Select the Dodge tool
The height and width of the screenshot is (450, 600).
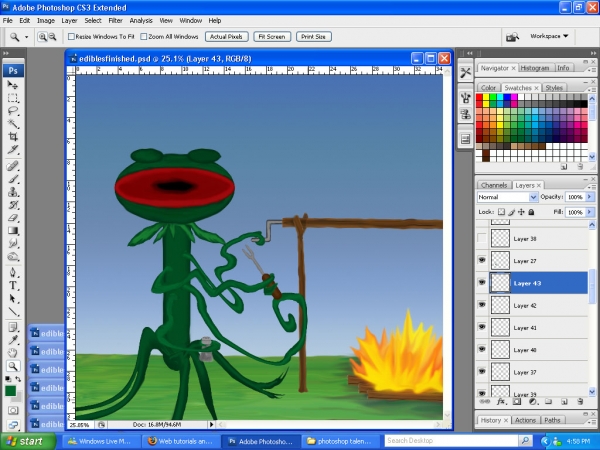click(13, 256)
